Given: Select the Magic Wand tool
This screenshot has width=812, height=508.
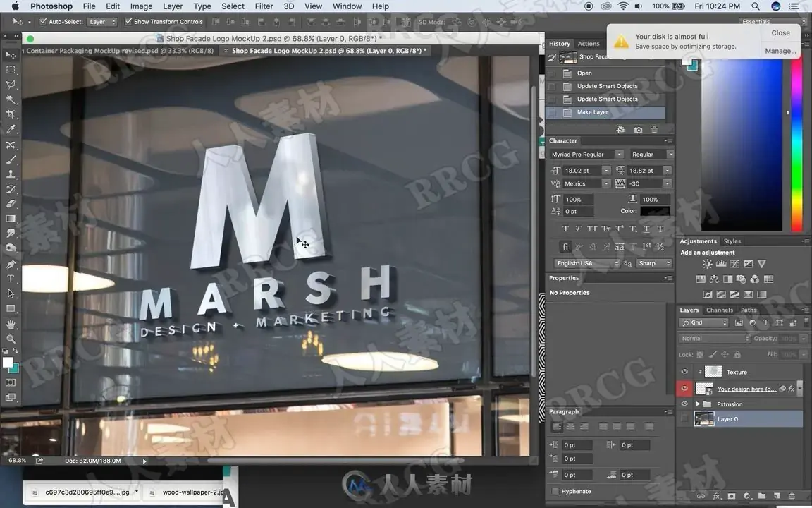Looking at the screenshot, I should (11, 99).
